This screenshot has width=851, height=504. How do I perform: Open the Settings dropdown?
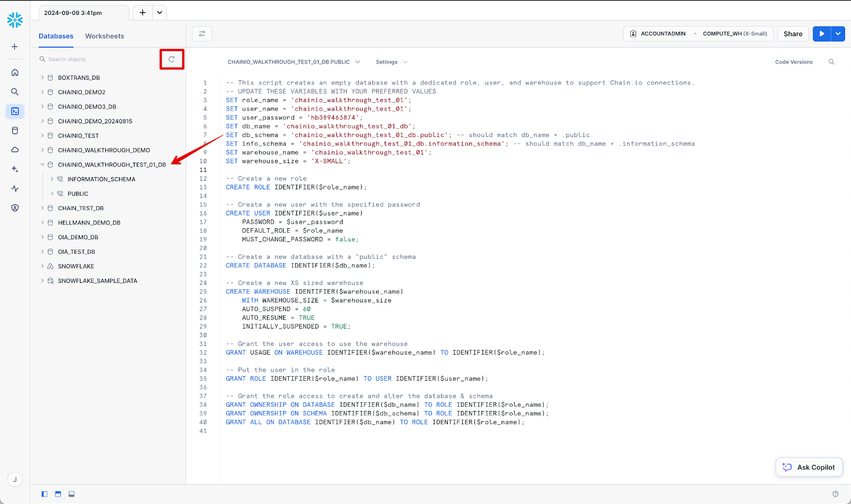391,62
